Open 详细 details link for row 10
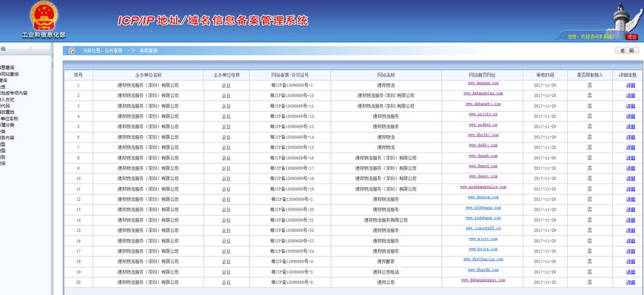This screenshot has width=644, height=295. coord(631,179)
